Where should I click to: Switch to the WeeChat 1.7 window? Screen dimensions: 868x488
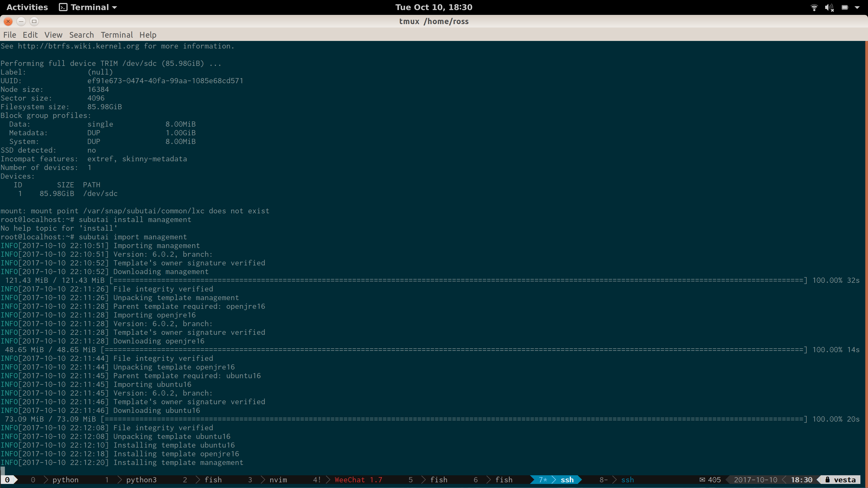[x=358, y=480]
